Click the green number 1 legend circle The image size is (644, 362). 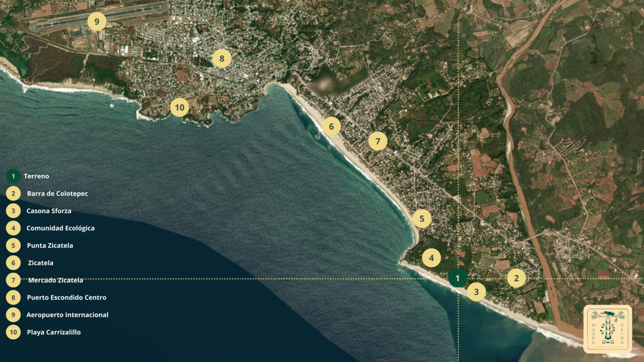[x=13, y=176]
